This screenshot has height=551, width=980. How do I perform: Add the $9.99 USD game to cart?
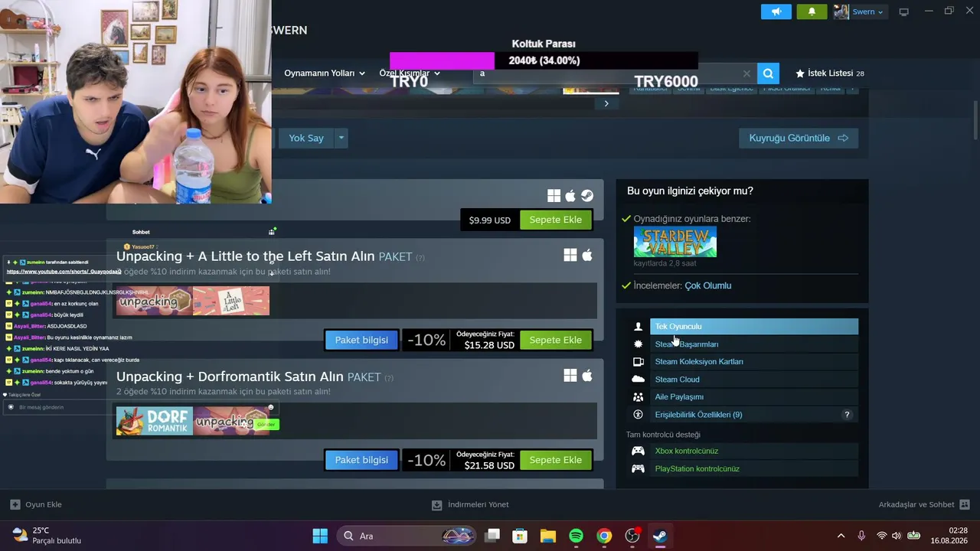556,220
